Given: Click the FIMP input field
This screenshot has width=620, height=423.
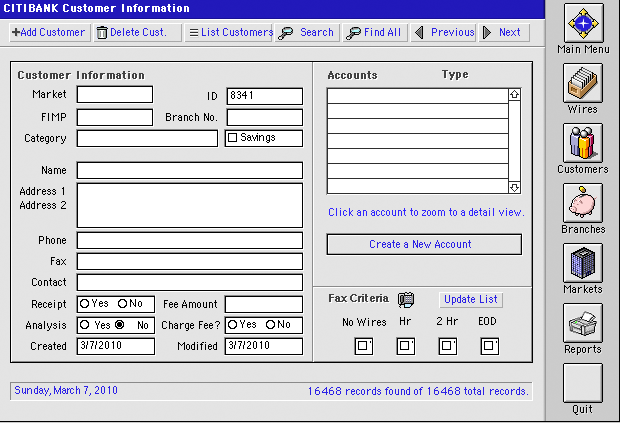Looking at the screenshot, I should pos(115,117).
